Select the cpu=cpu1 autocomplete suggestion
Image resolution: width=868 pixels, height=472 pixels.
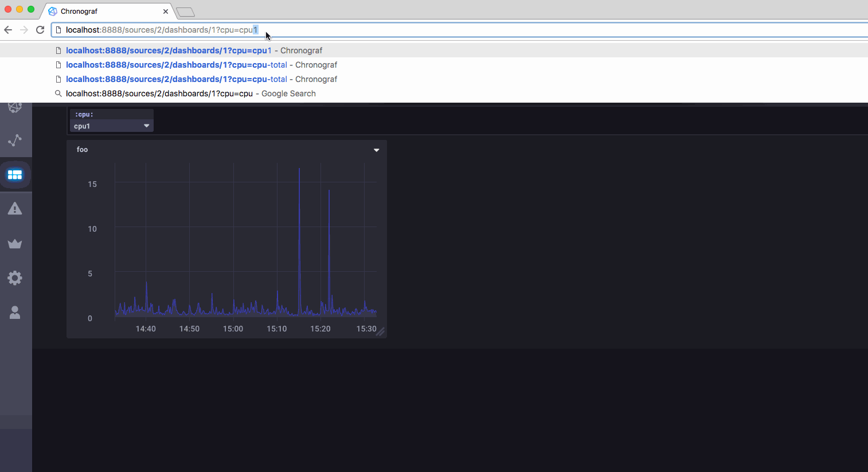[x=169, y=50]
